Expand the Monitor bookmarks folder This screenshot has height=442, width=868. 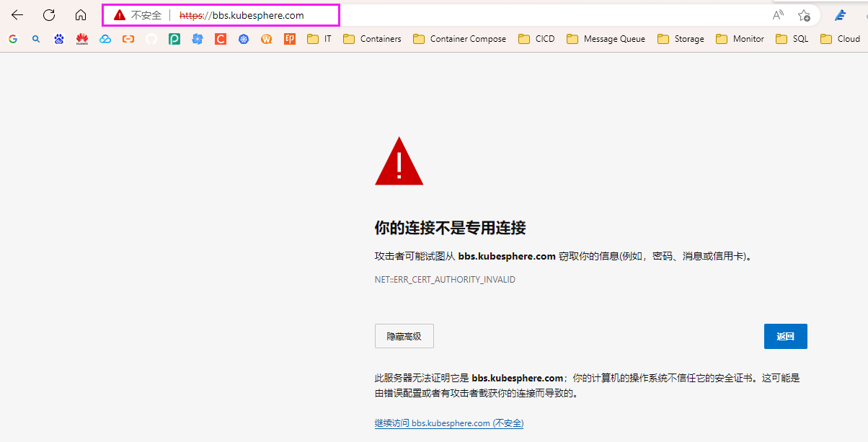[740, 39]
